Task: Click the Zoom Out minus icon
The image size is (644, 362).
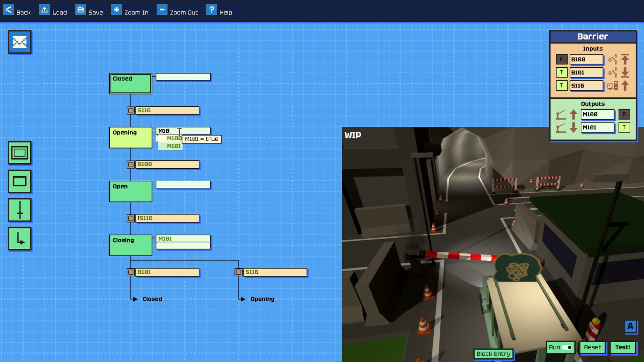Action: pos(162,10)
